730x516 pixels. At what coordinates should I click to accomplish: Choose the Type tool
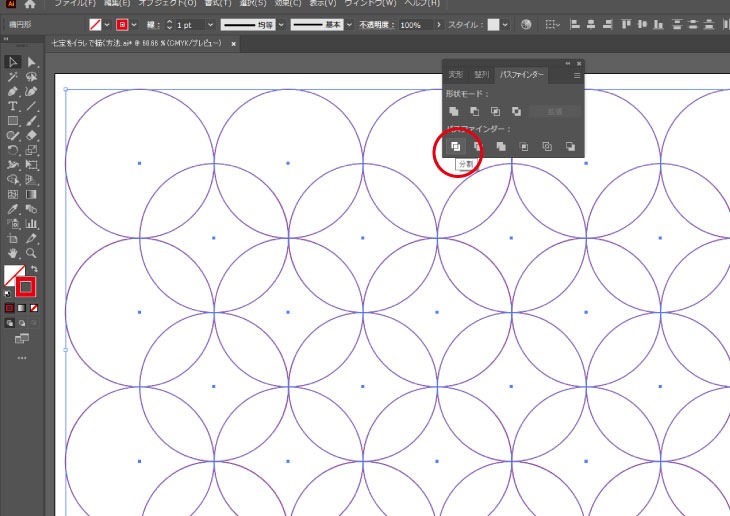(13, 106)
